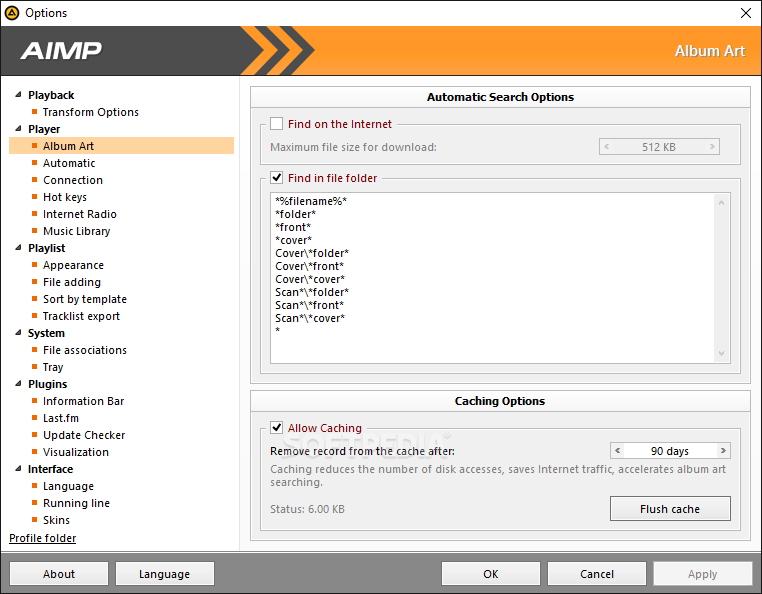762x594 pixels.
Task: Open Internet Radio settings
Action: 80,214
